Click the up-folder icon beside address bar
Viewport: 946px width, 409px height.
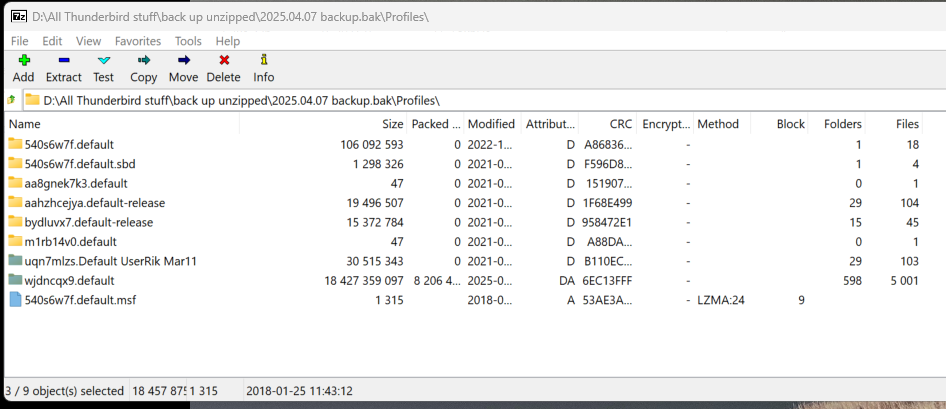(x=11, y=100)
